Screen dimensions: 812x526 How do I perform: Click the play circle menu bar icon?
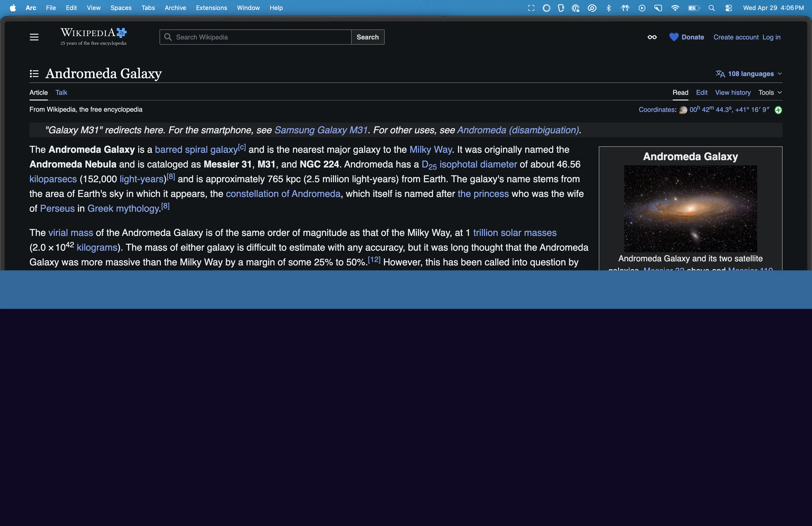(642, 8)
